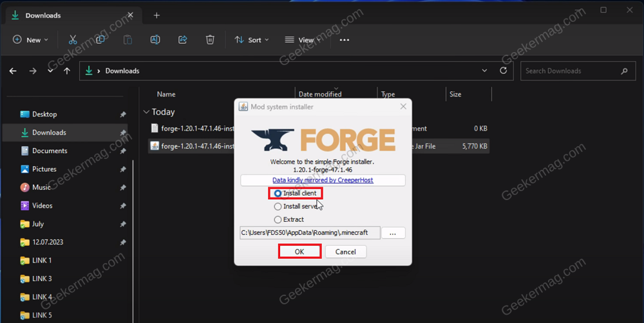Select the 0 KB forge-1.20.1-47.1.46 file

[319, 129]
